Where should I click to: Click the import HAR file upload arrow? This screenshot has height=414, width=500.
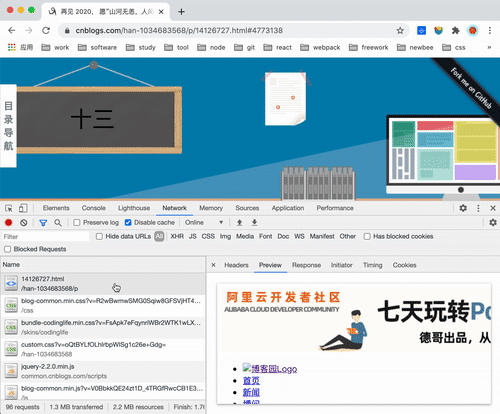[x=239, y=222]
